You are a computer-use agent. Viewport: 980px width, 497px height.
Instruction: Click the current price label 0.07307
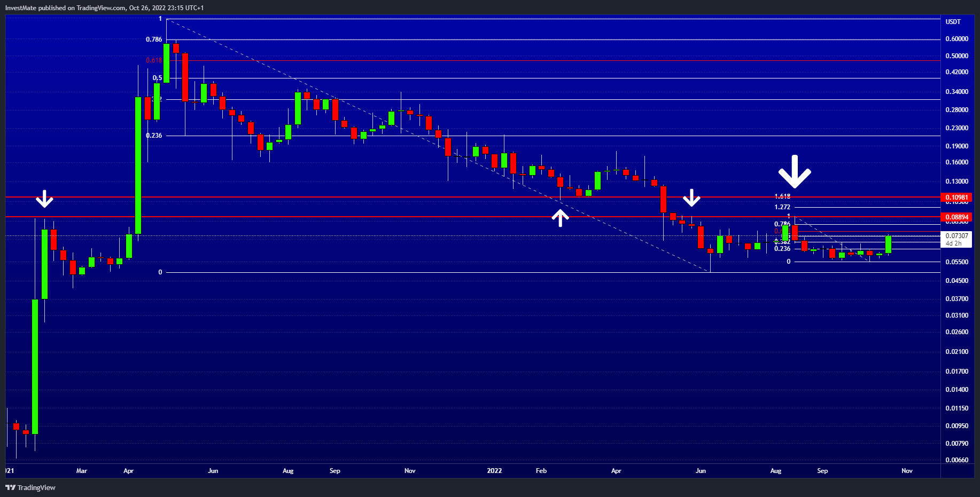(x=956, y=235)
